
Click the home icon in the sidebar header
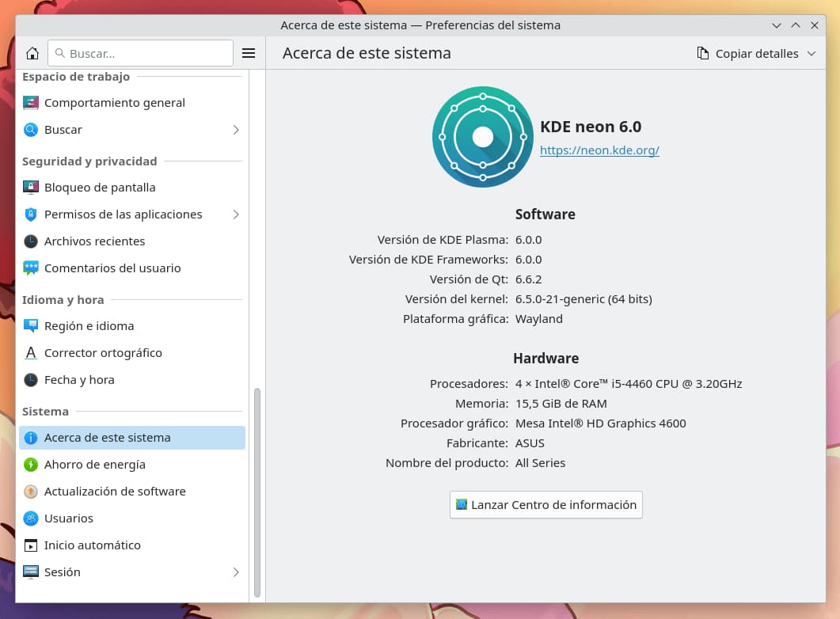[32, 53]
